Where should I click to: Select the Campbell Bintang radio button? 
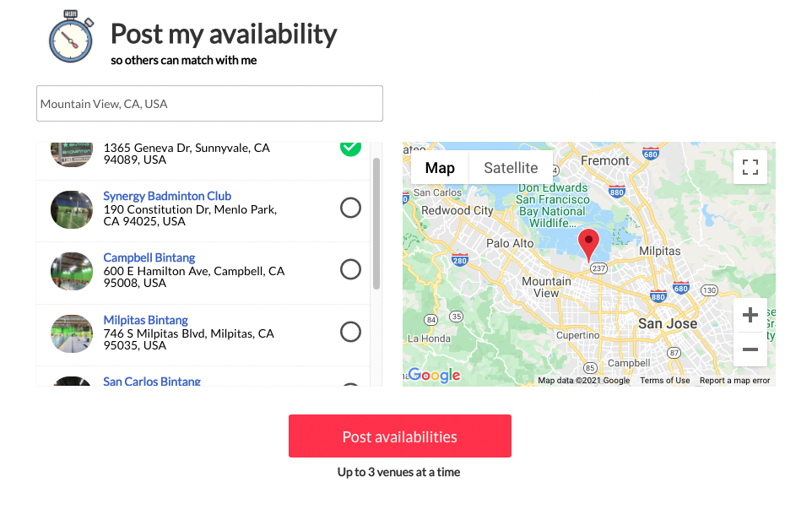350,269
